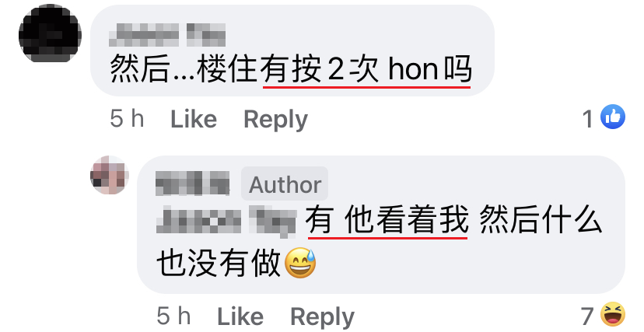644x332 pixels.
Task: Like the comment asking about 2次 hon
Action: (194, 120)
